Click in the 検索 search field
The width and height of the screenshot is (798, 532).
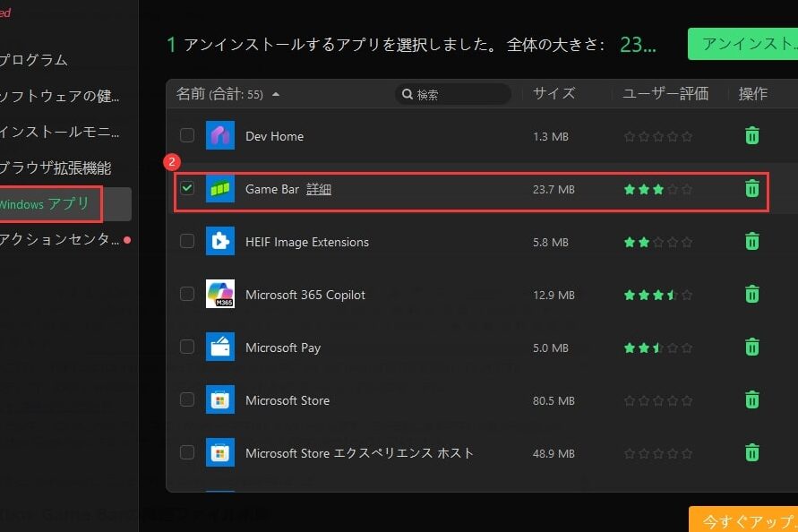click(x=453, y=94)
